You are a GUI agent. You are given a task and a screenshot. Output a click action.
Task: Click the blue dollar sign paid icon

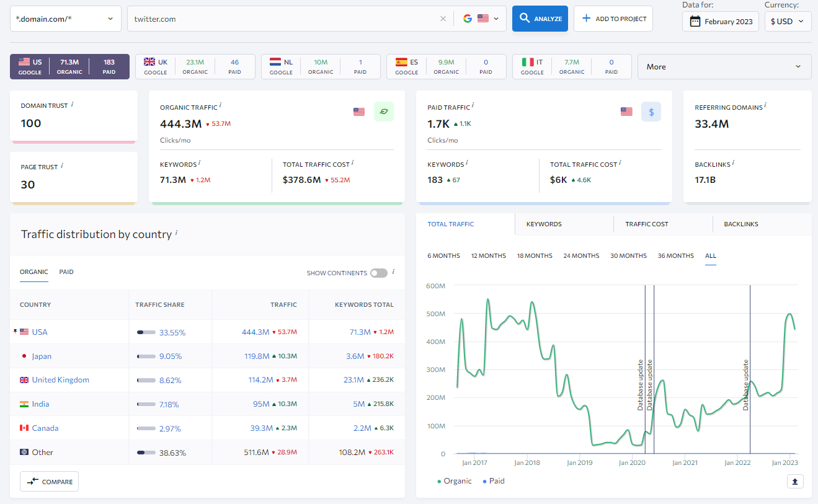[x=651, y=112]
